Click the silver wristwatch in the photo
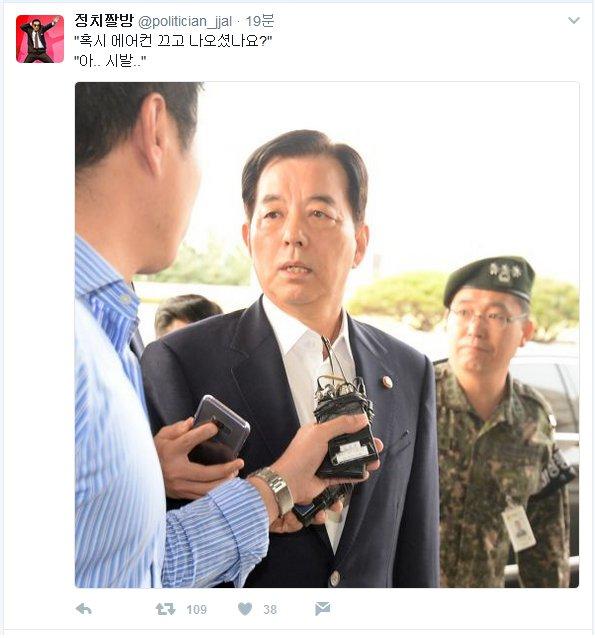595x638 pixels. 275,490
